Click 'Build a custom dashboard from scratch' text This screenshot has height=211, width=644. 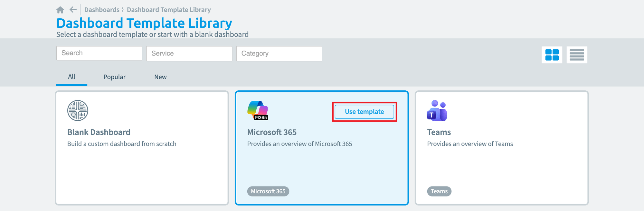[x=122, y=144]
